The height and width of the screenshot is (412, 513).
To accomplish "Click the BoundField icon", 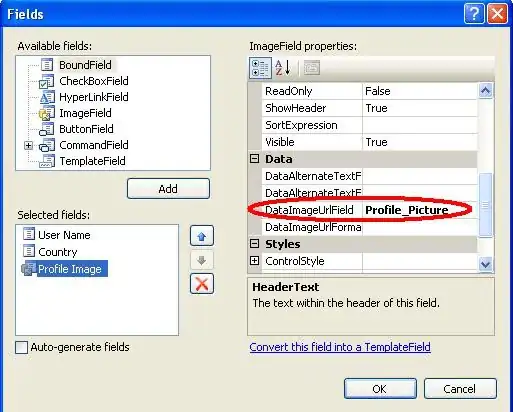I will [47, 65].
